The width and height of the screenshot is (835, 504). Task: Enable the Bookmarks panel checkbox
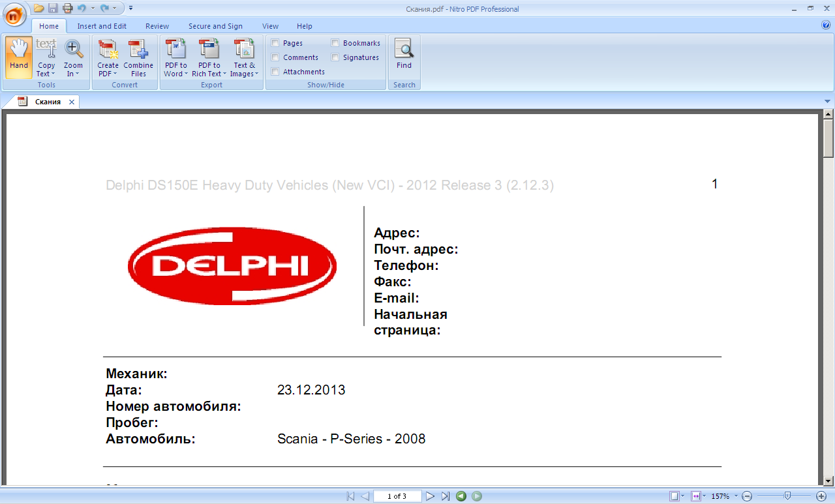tap(335, 43)
